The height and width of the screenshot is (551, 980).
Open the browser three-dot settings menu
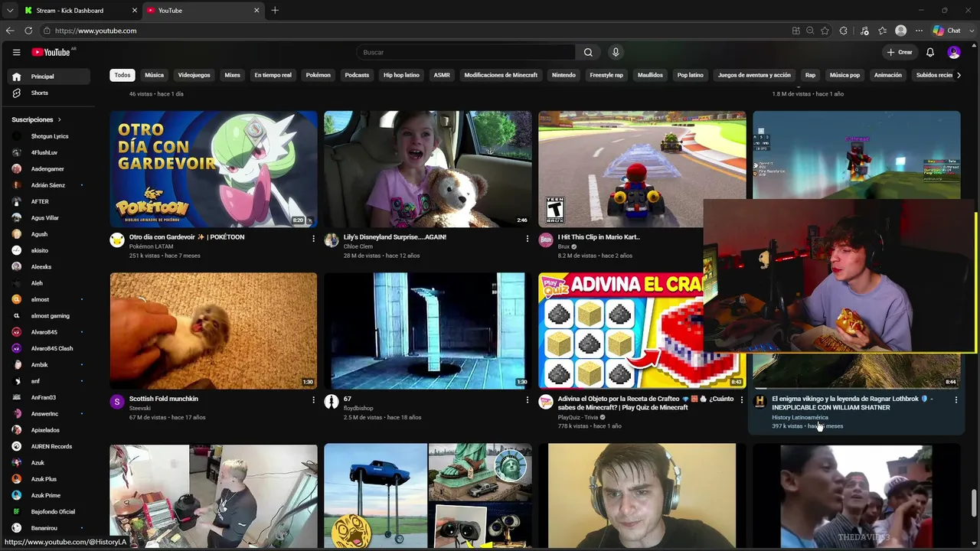[x=920, y=31]
